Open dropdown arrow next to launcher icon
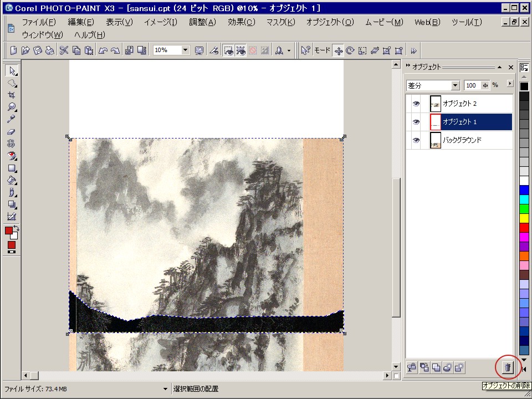532x399 pixels. 289,51
